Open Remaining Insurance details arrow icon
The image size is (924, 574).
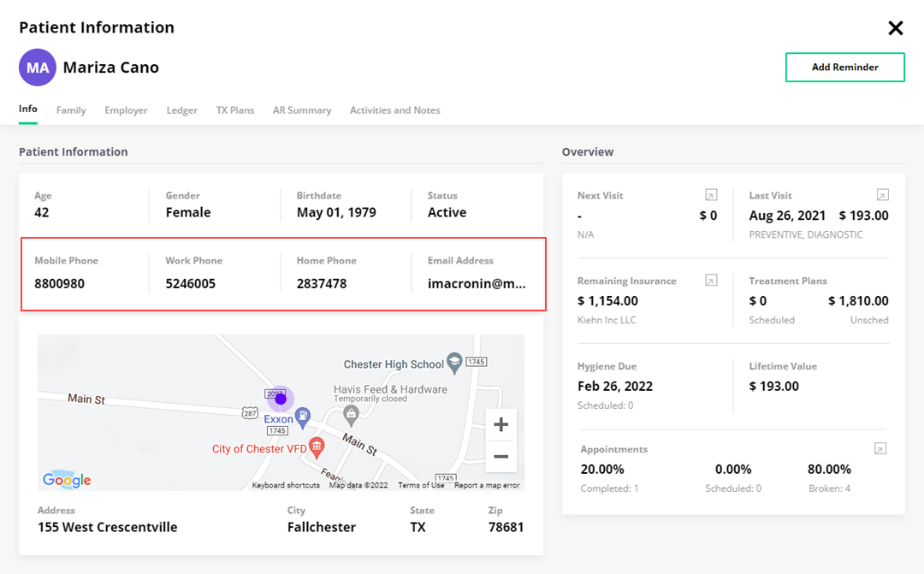coord(710,281)
